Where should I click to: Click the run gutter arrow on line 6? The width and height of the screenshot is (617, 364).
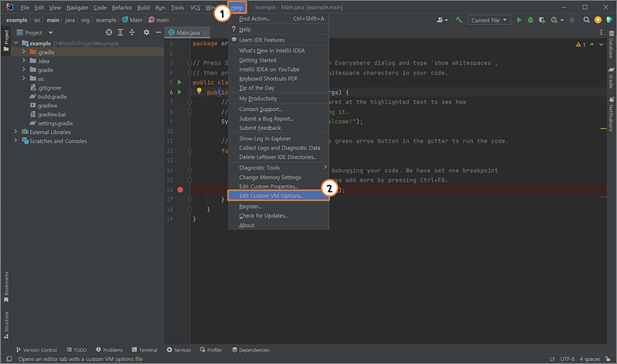(180, 92)
